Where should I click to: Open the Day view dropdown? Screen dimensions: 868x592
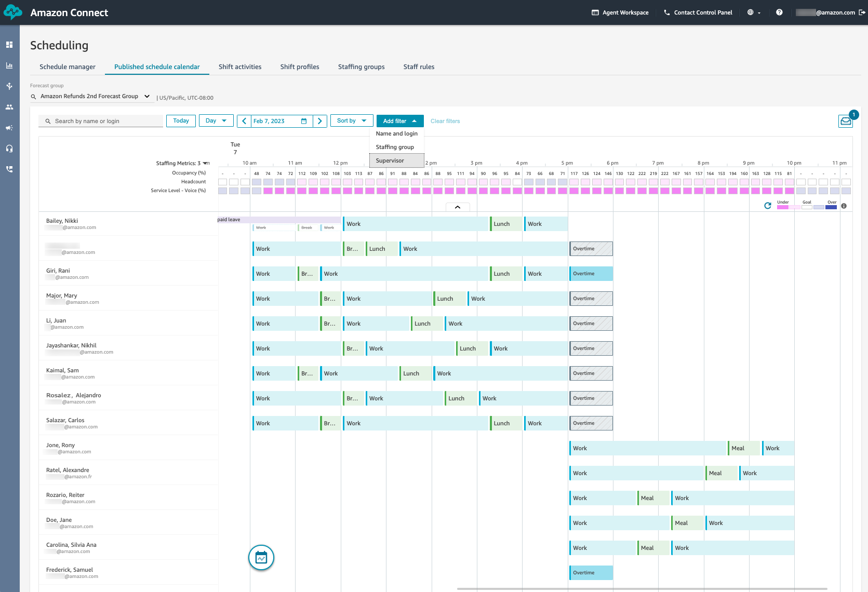point(216,121)
